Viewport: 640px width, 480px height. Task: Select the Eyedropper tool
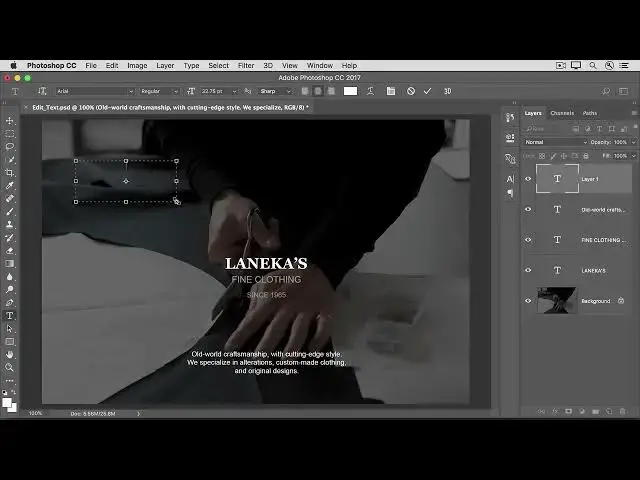tap(10, 186)
